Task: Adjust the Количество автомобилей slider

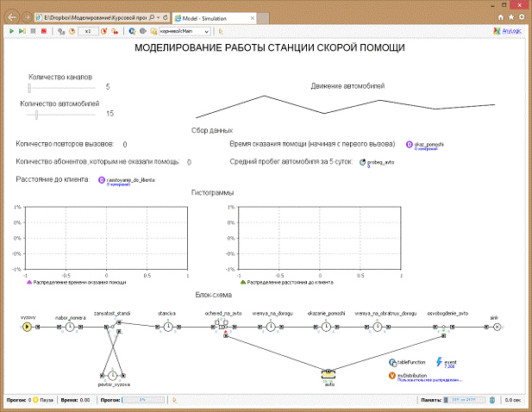Action: 35,113
